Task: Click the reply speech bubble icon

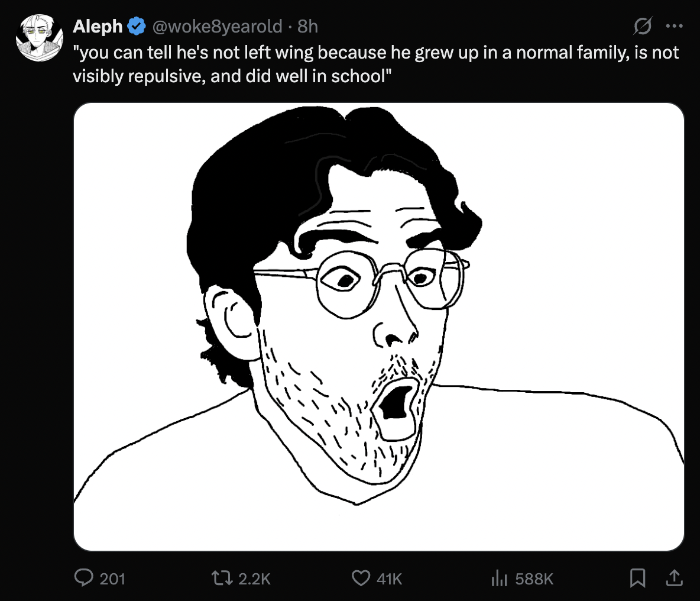Action: click(x=85, y=577)
